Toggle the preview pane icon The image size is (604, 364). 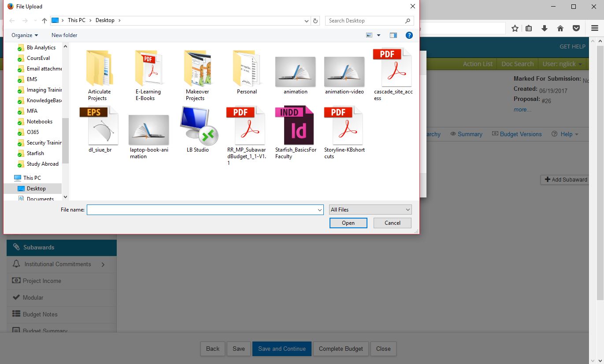(x=393, y=35)
